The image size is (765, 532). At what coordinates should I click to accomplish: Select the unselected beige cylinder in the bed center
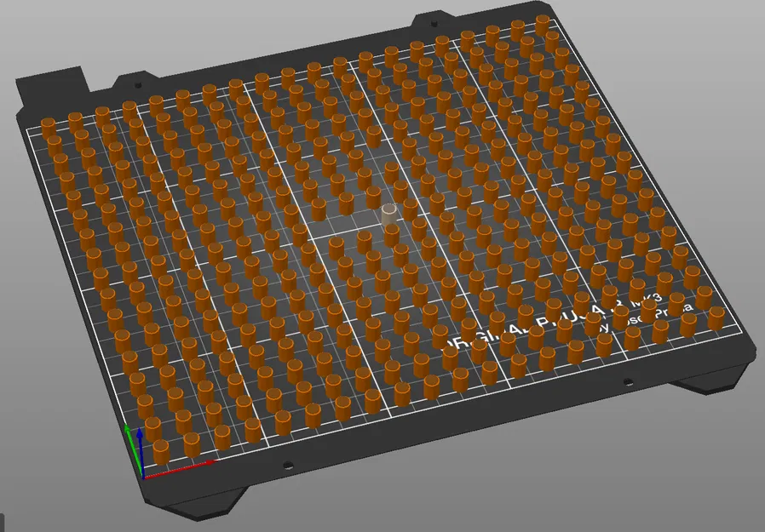pos(389,215)
